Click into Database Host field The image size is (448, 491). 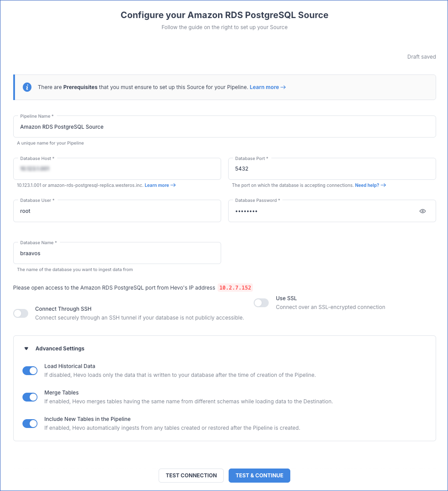117,169
